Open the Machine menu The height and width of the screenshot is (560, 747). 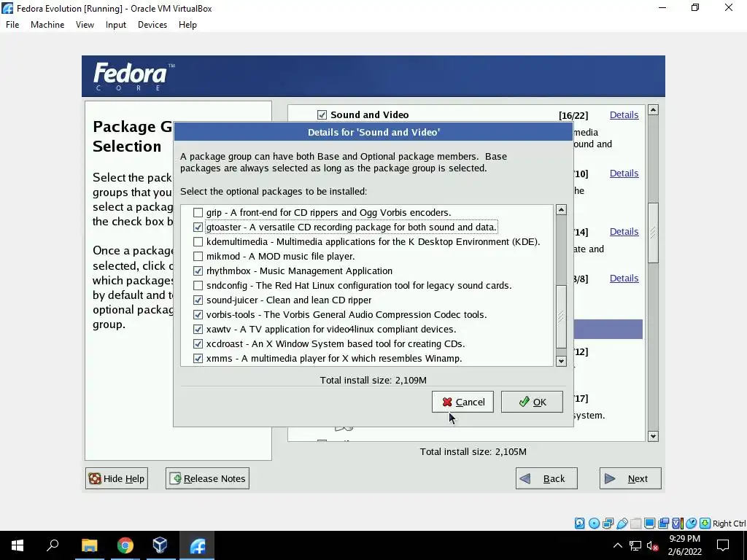point(47,25)
